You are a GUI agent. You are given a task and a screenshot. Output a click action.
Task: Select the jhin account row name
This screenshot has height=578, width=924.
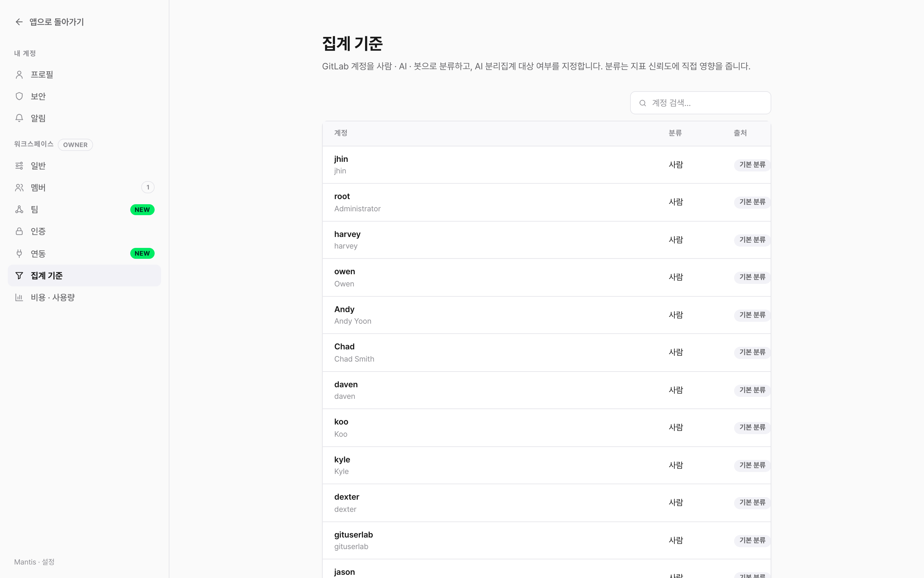pyautogui.click(x=341, y=159)
